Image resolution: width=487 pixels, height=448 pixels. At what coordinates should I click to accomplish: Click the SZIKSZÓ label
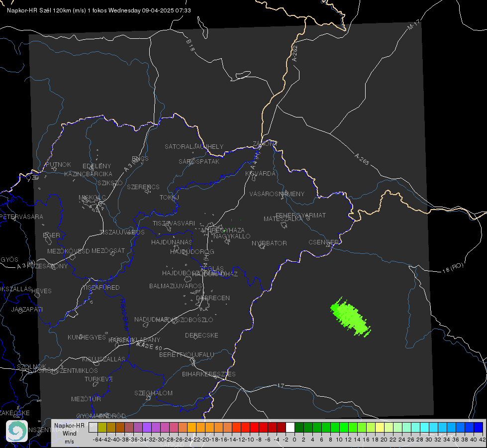110,183
